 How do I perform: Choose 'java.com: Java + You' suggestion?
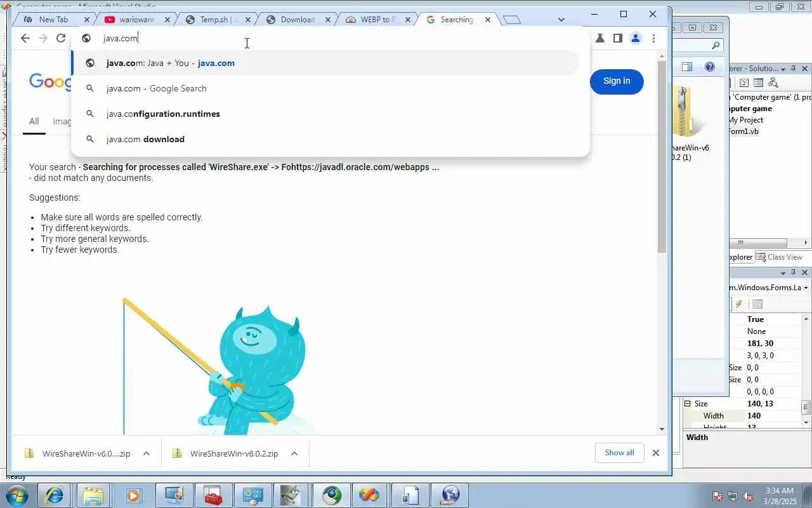click(325, 63)
